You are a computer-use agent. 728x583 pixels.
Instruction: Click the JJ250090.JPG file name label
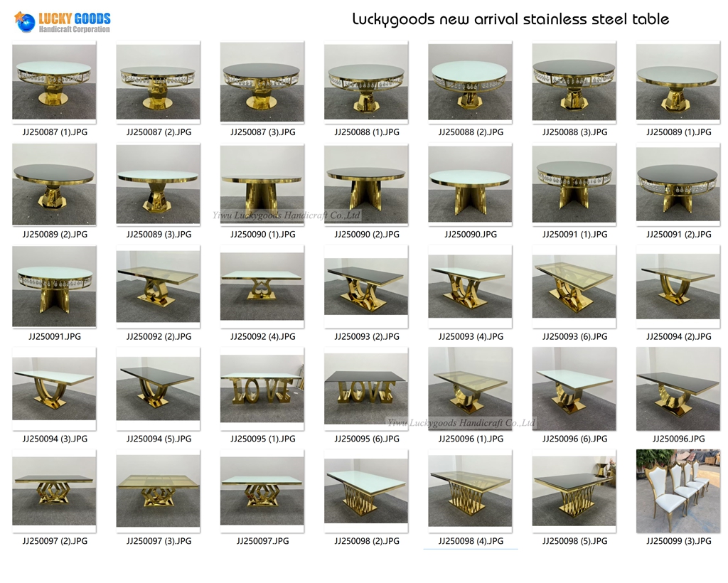coord(471,234)
